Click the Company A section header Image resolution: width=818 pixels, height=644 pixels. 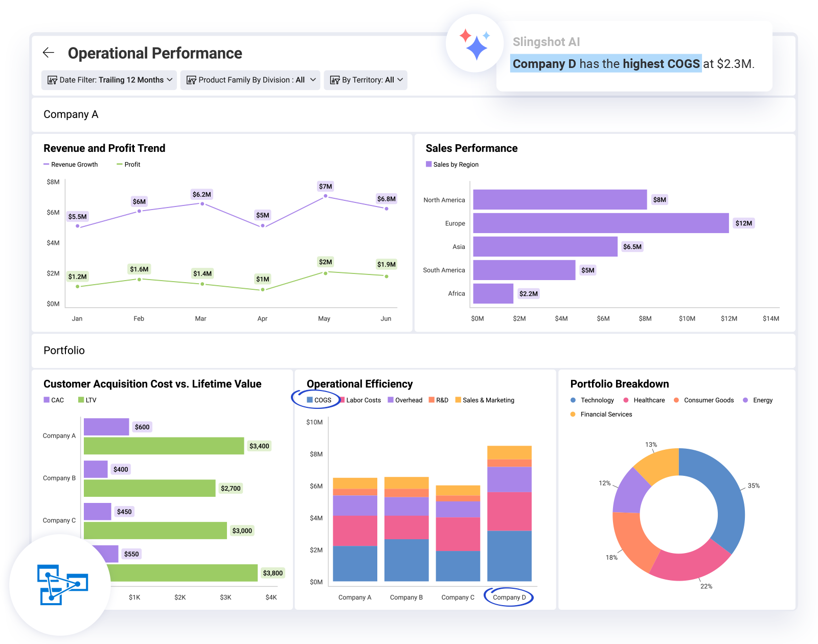tap(71, 114)
